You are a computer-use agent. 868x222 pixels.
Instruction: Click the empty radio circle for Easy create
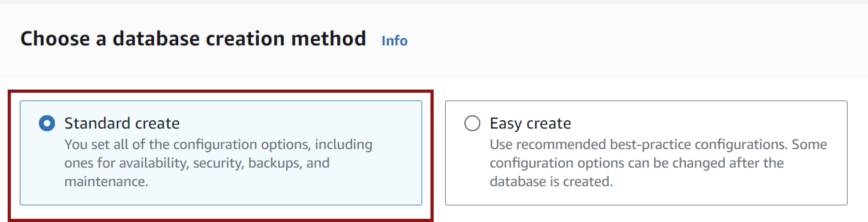pyautogui.click(x=472, y=123)
